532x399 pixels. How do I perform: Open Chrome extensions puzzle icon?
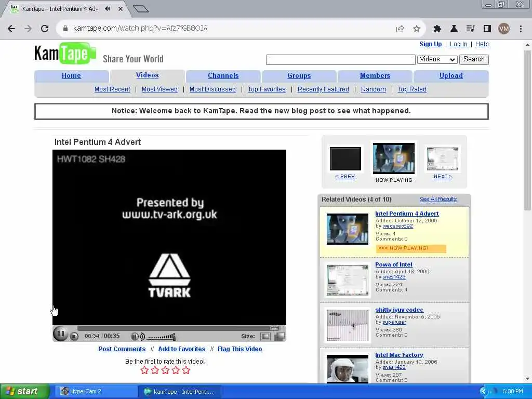437,29
